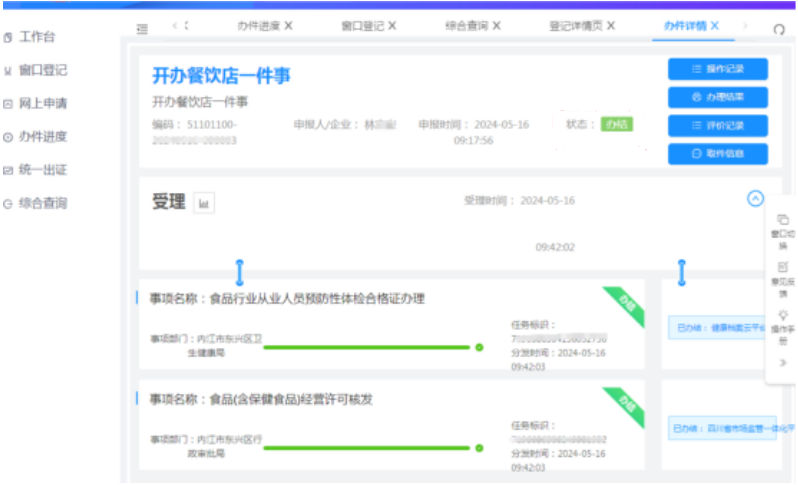Open 统一出证 from the left sidebar
The width and height of the screenshot is (798, 485).
(x=42, y=170)
